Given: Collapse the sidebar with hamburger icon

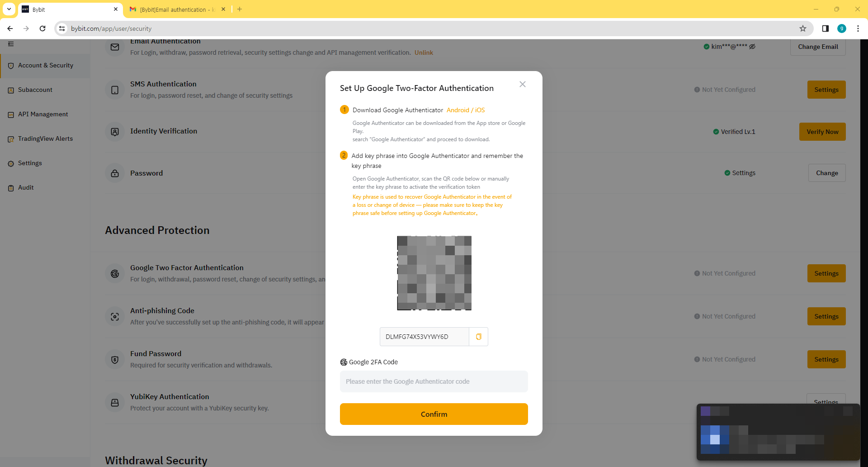Looking at the screenshot, I should point(11,44).
